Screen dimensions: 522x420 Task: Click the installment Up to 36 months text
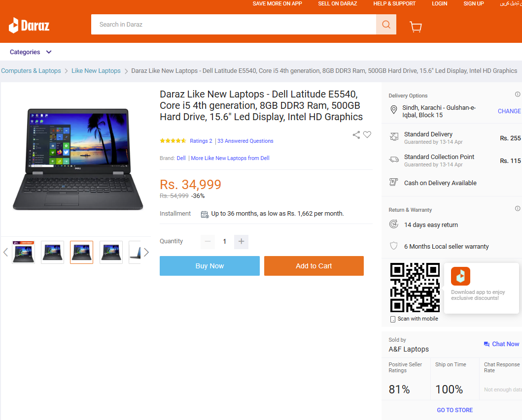coord(278,214)
